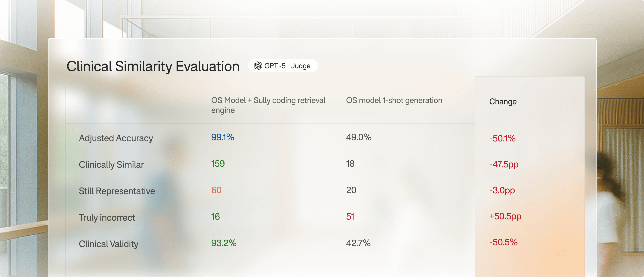644x277 pixels.
Task: Click the 49.0% accuracy value
Action: pos(358,137)
